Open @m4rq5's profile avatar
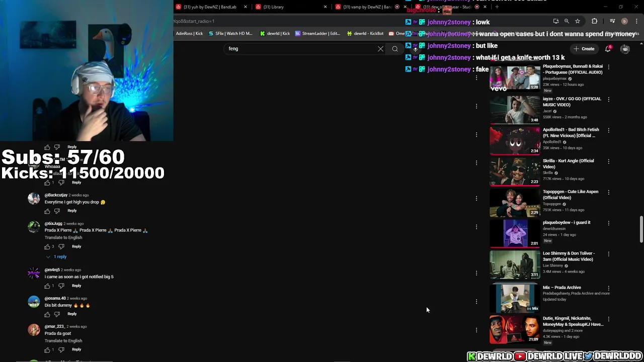Image resolution: width=644 pixels, height=362 pixels. point(34,273)
